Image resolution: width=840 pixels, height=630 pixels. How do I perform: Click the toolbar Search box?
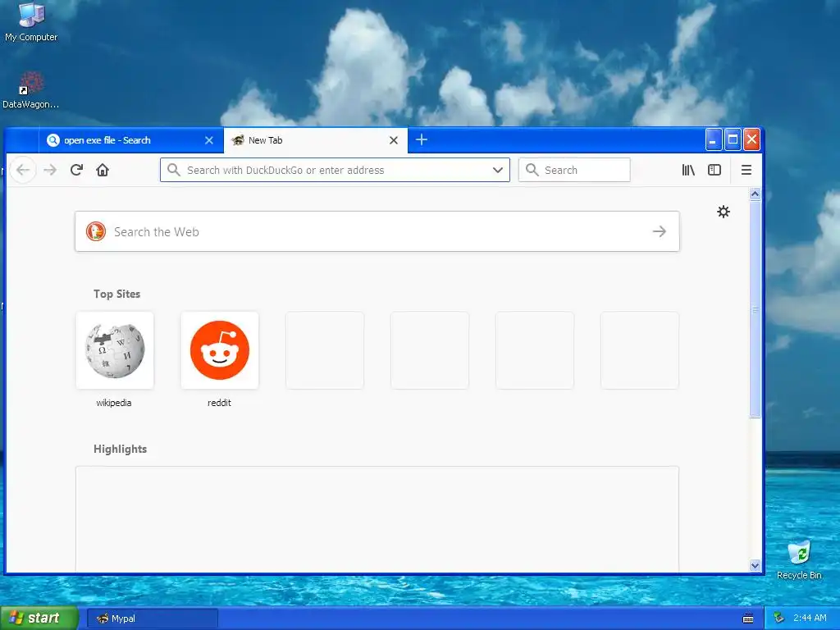pos(574,171)
